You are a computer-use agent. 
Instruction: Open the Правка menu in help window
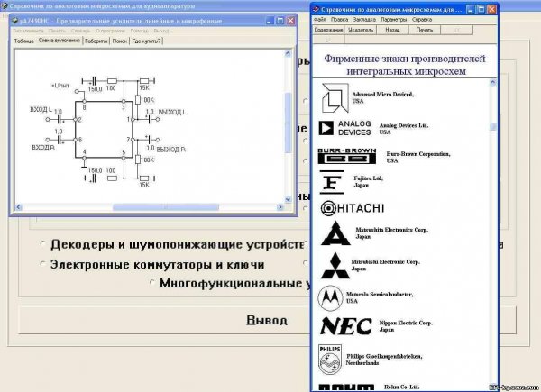coord(340,20)
